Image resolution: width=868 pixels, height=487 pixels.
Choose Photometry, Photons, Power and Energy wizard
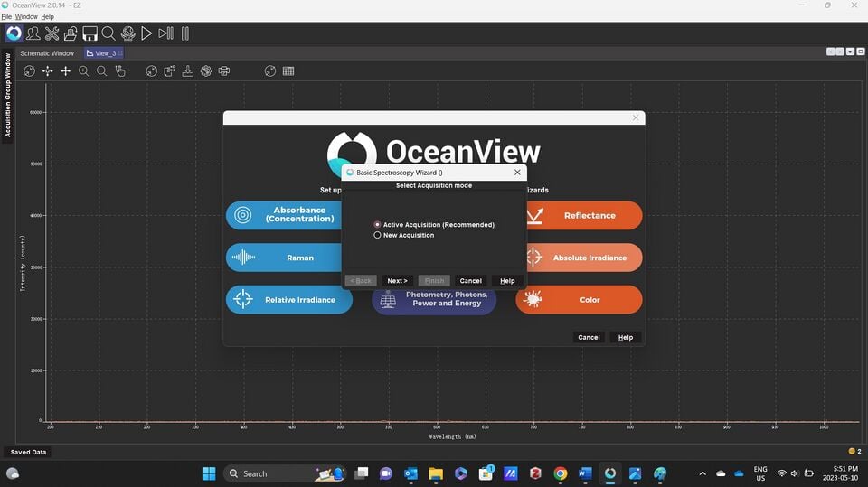pos(434,302)
